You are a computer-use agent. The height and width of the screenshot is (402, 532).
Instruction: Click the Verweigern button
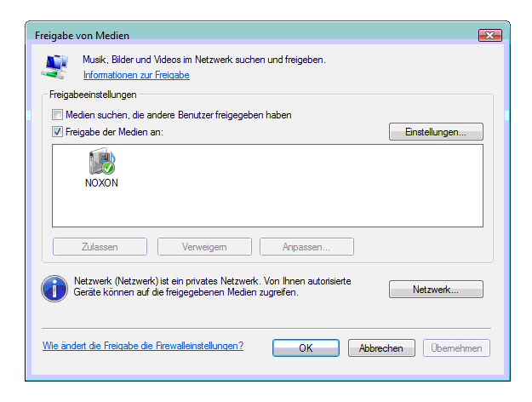[204, 247]
